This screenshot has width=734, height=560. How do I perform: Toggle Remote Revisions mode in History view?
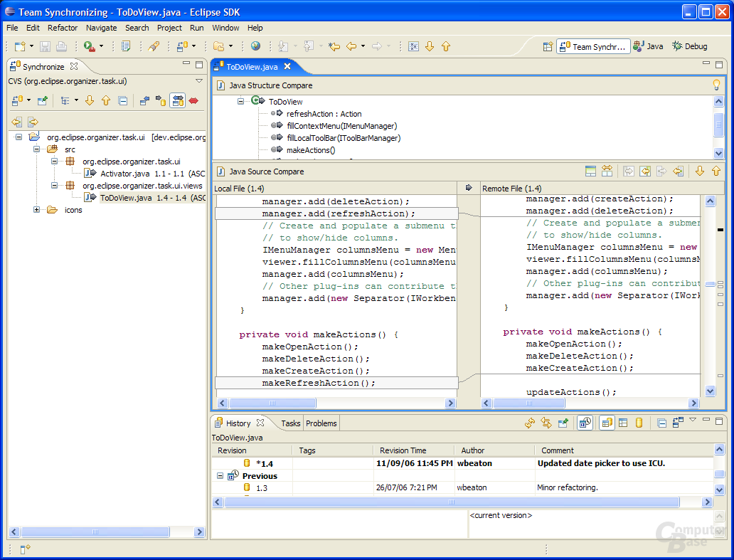pyautogui.click(x=639, y=423)
